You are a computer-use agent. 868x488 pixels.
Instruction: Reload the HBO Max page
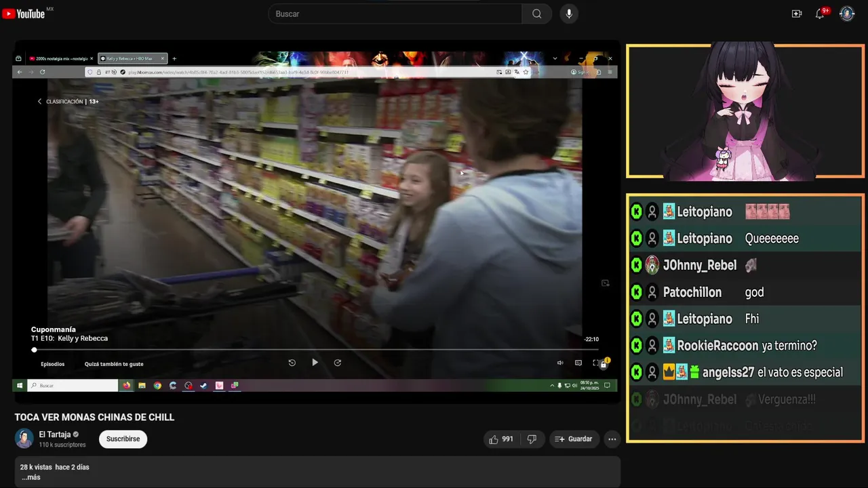(42, 72)
